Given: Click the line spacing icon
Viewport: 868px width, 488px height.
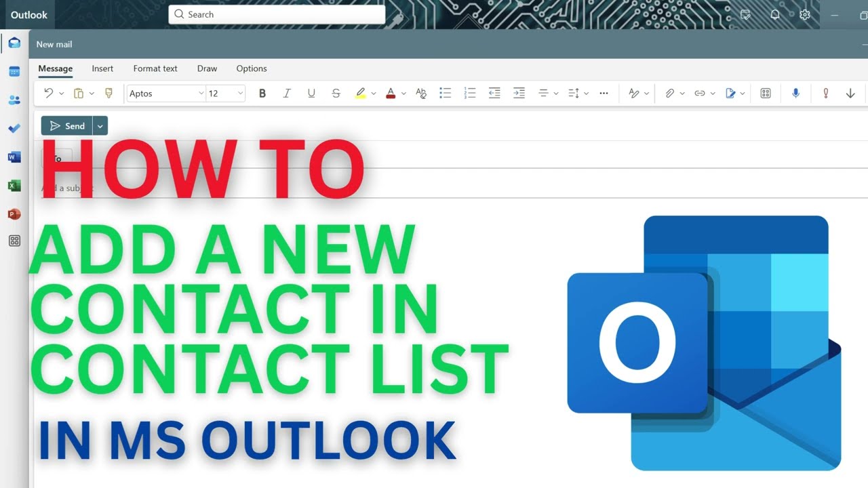Looking at the screenshot, I should (x=573, y=94).
